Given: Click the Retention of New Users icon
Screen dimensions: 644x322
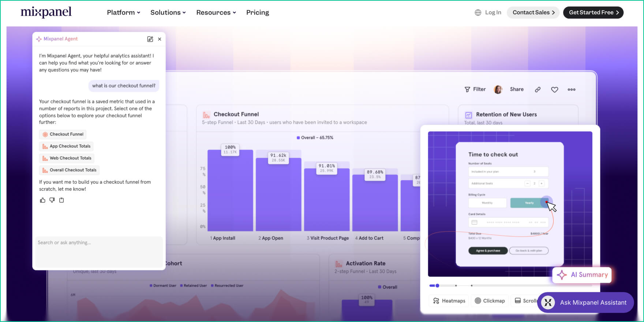Looking at the screenshot, I should click(468, 115).
